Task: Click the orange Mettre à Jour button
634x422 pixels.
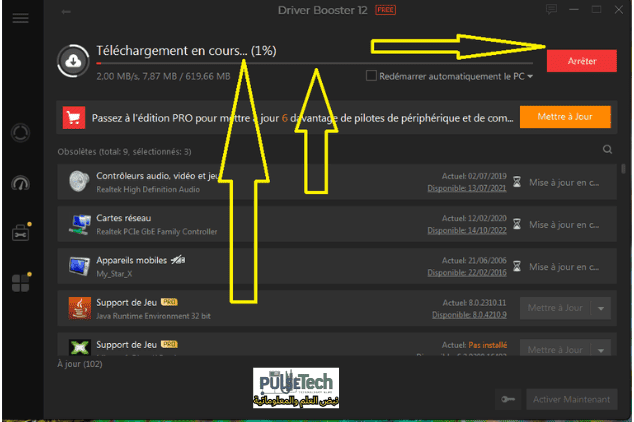Action: coord(565,117)
